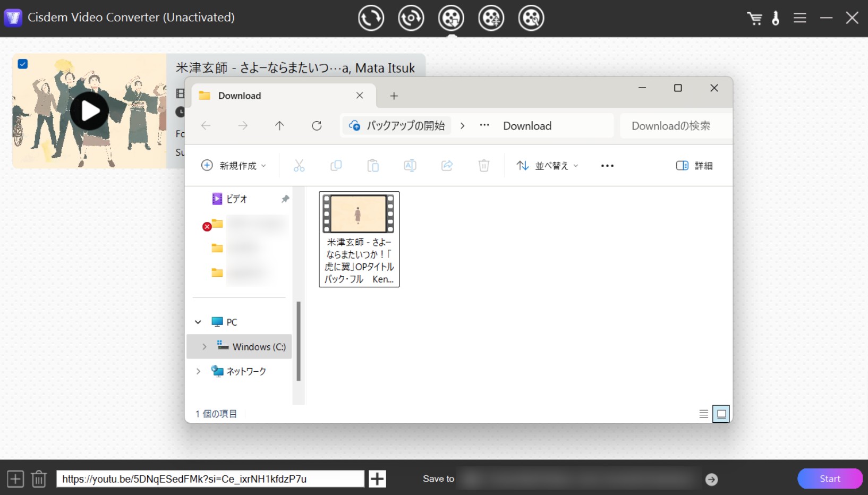Open the 並べ替え sort dropdown
Viewport: 868px width, 495px height.
click(x=547, y=166)
